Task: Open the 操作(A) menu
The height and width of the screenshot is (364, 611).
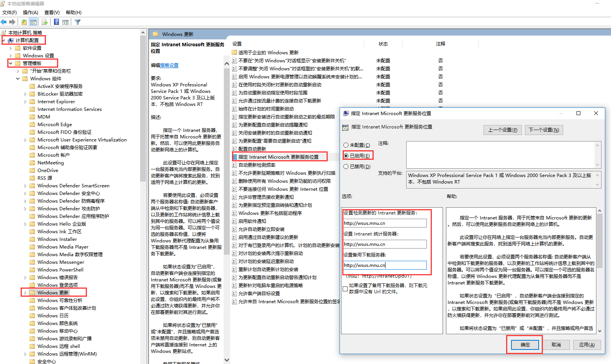Action: tap(30, 13)
